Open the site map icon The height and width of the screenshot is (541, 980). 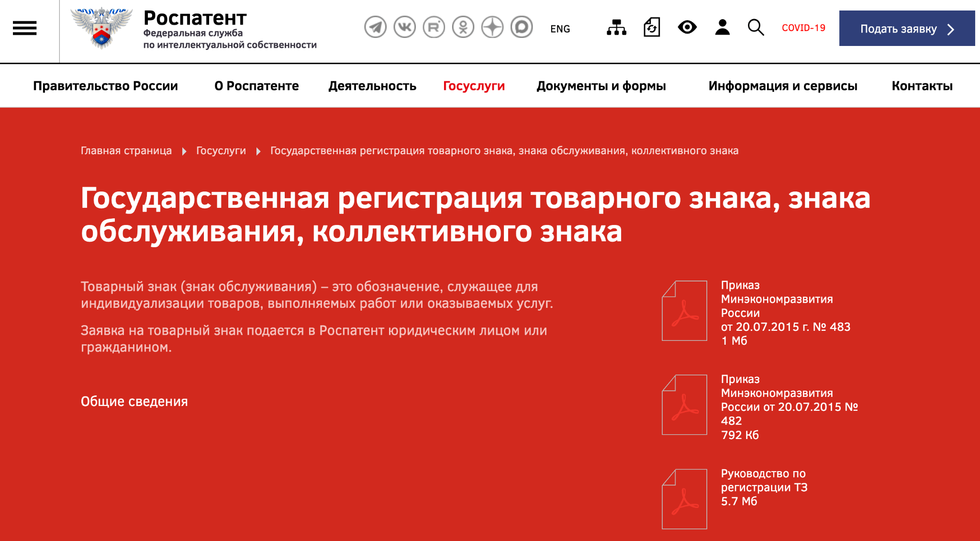coord(616,28)
